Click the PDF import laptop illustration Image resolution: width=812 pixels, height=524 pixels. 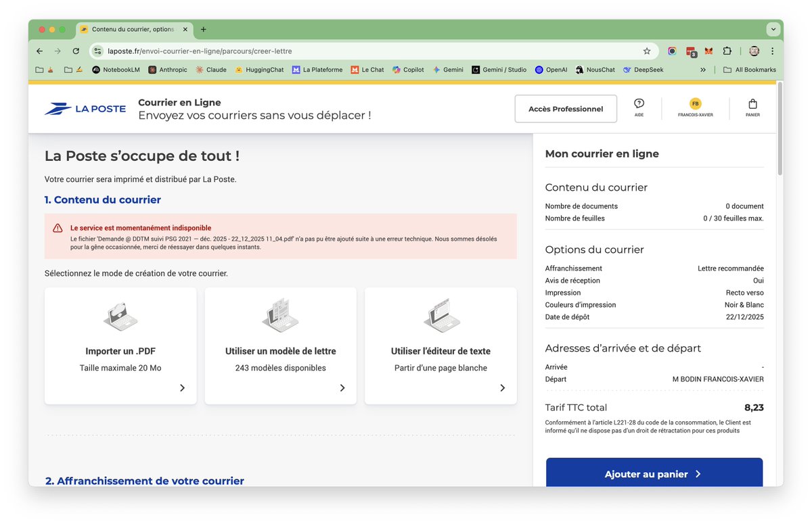tap(120, 315)
